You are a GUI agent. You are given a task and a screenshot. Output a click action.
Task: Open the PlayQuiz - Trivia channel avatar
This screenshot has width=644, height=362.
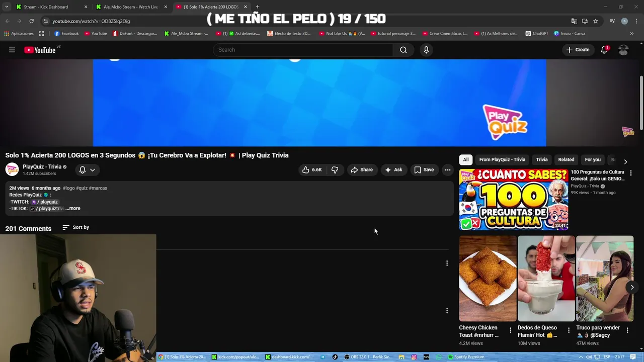click(12, 169)
